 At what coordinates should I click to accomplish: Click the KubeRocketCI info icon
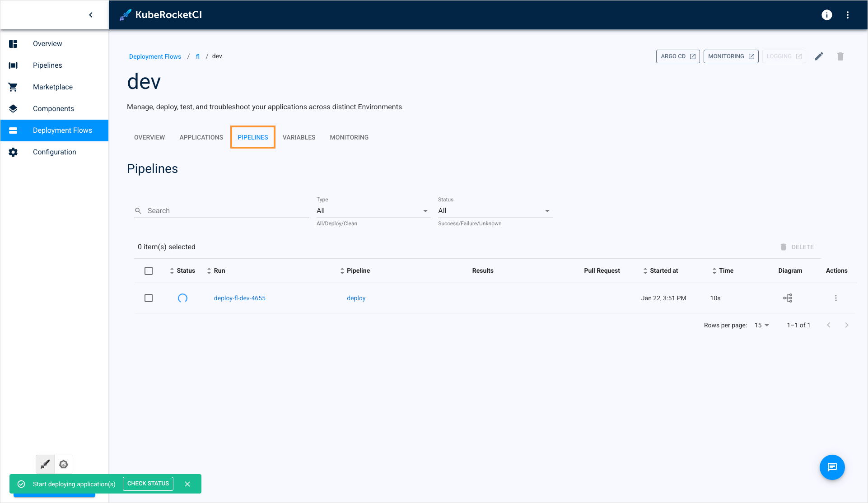[x=827, y=14]
